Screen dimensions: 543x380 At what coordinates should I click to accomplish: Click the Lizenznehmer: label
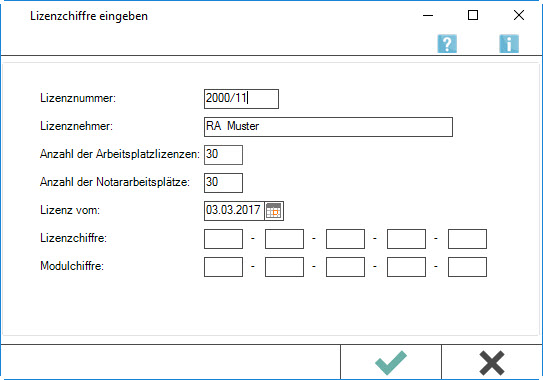tap(77, 126)
